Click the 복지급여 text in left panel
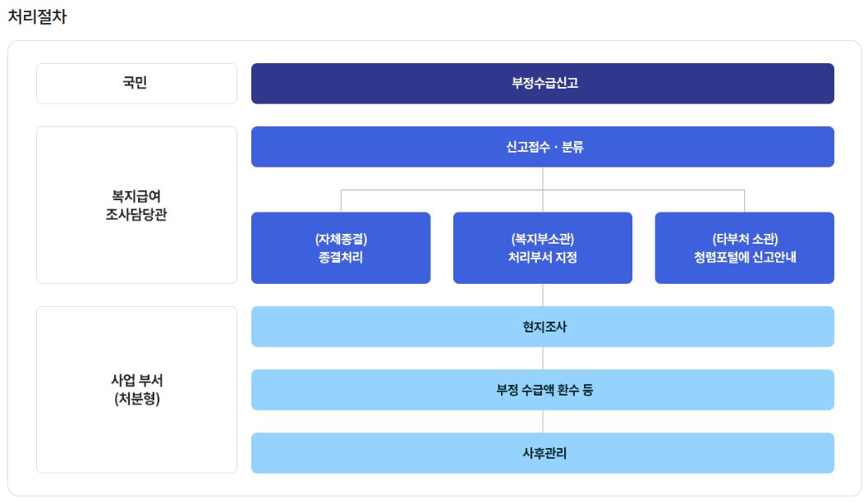 (x=135, y=196)
